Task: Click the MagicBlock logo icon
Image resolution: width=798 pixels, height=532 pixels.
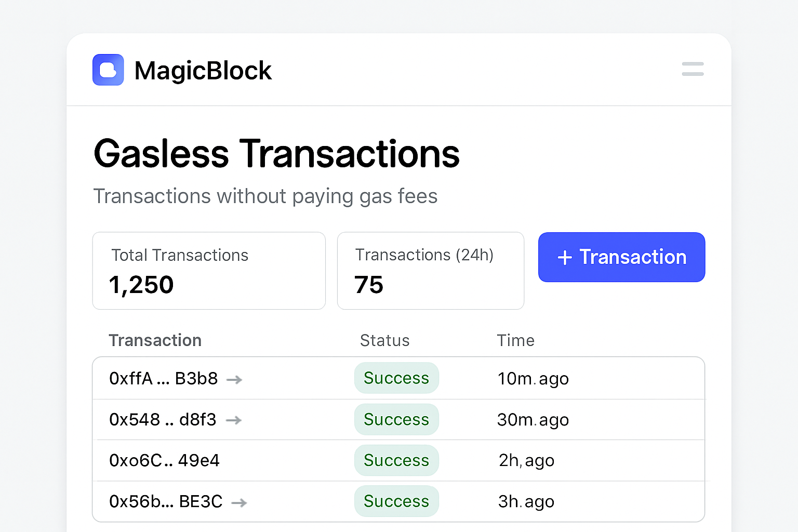Action: tap(108, 69)
